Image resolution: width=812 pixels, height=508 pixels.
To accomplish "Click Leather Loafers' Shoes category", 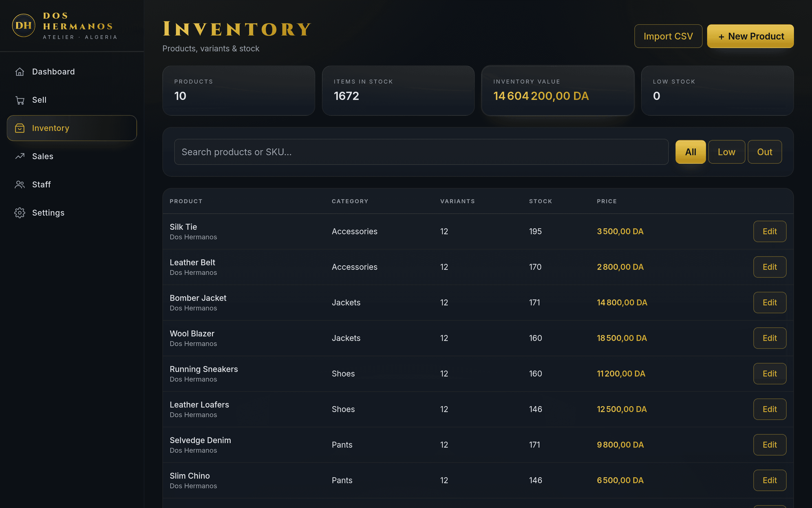I will [x=343, y=409].
